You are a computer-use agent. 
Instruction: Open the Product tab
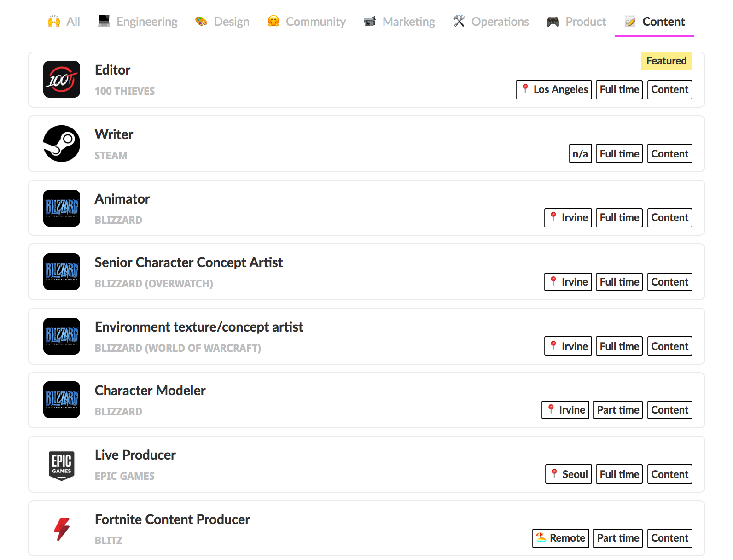(576, 22)
